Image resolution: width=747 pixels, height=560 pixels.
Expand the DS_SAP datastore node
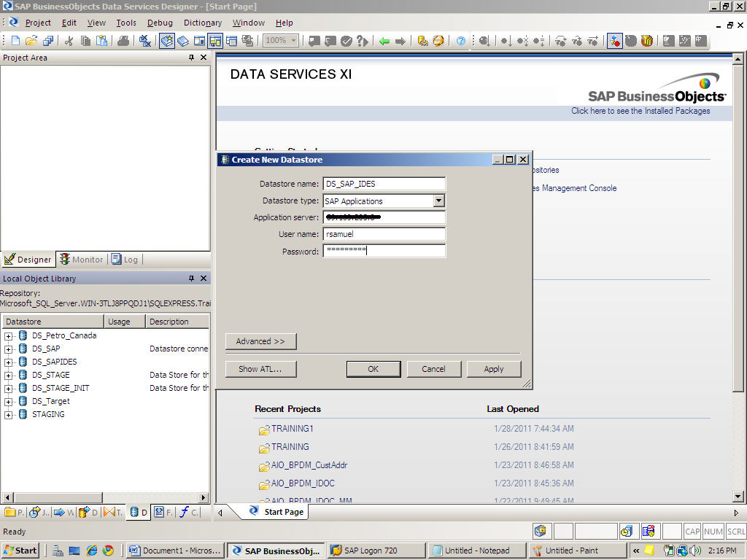[8, 349]
